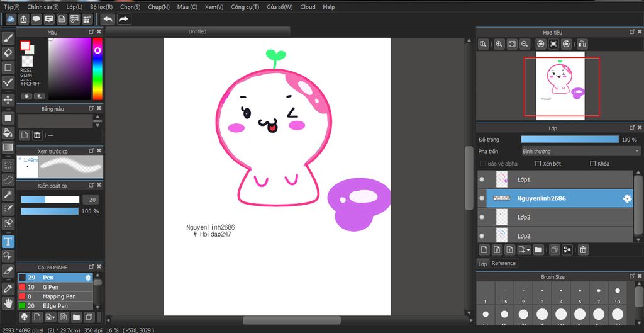Open the Công cụ(T) menu

tap(245, 7)
